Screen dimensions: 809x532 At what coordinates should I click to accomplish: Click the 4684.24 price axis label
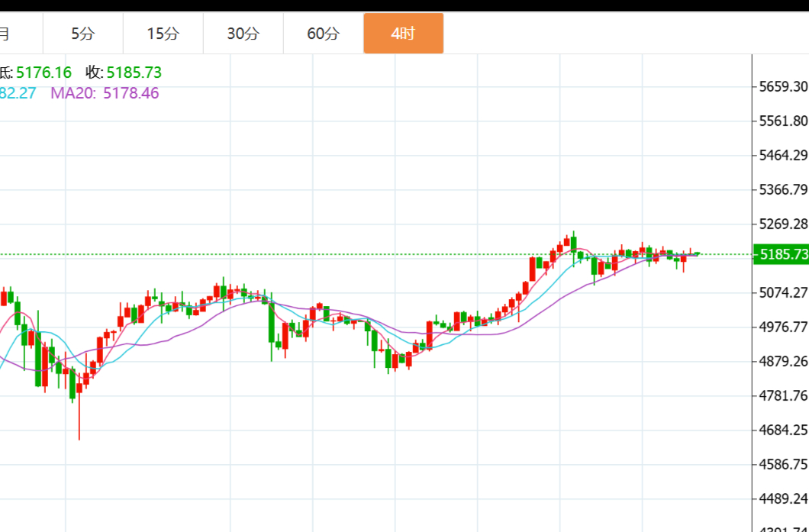coord(783,430)
